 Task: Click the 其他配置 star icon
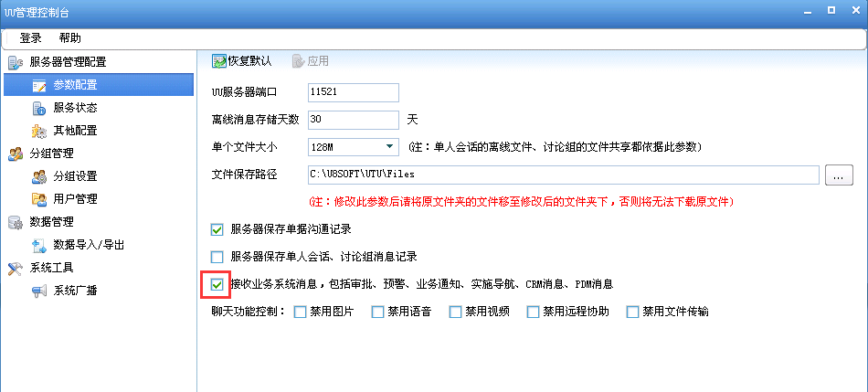(38, 131)
